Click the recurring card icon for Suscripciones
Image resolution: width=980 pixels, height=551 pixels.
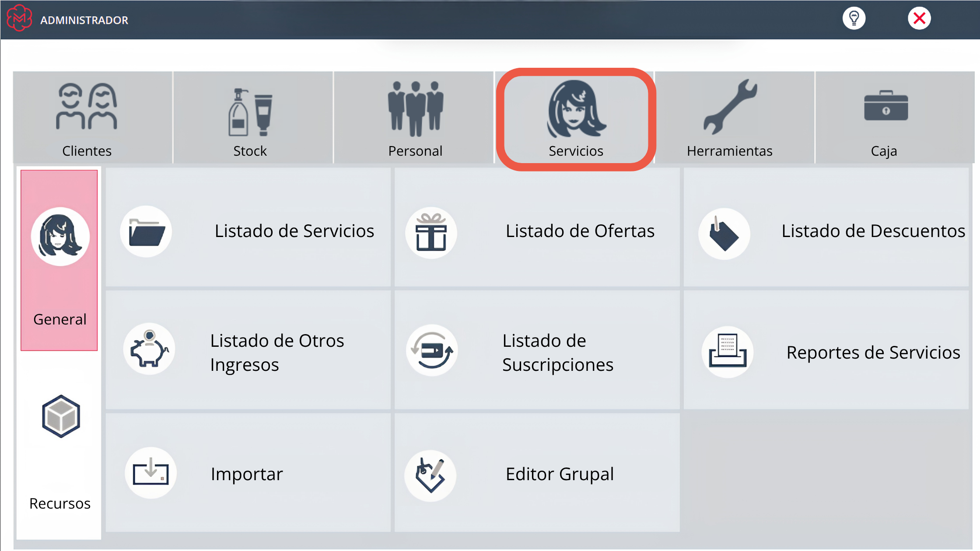(432, 350)
